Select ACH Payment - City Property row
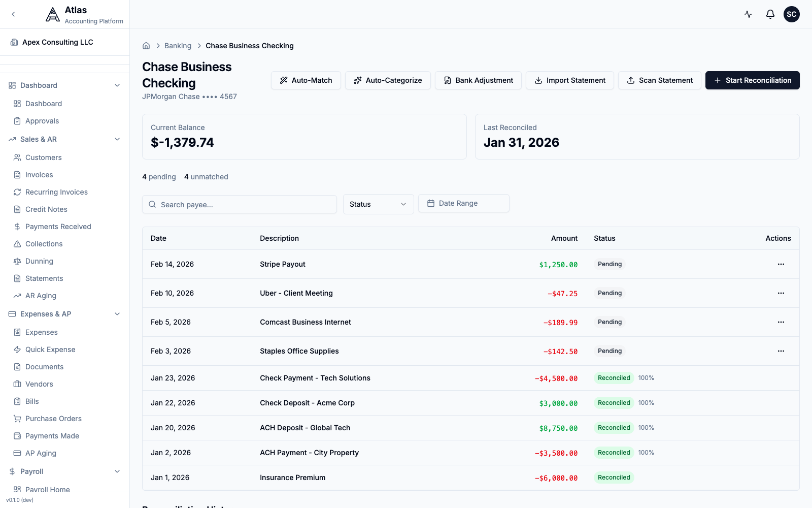This screenshot has height=508, width=812. (471, 453)
